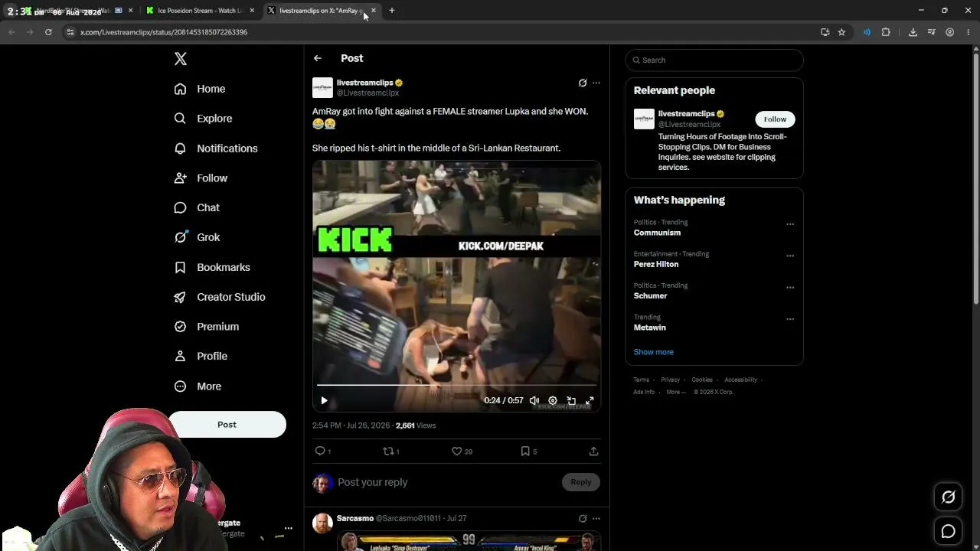The width and height of the screenshot is (980, 551).
Task: Mute the video with the speaker icon
Action: 534,400
